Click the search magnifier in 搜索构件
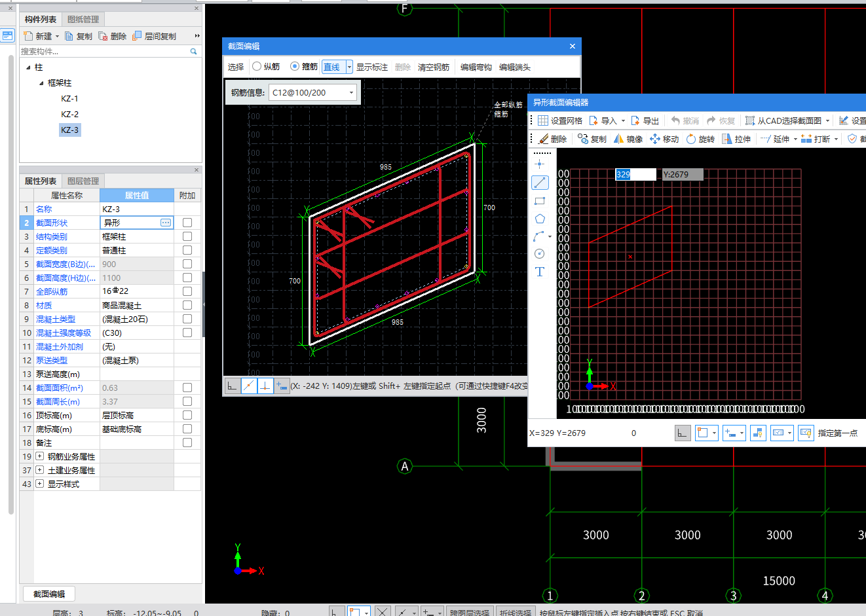866x616 pixels. [x=193, y=51]
